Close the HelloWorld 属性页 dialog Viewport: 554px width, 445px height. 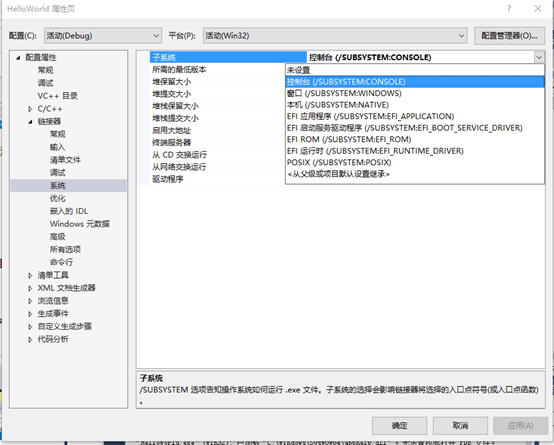tap(538, 8)
